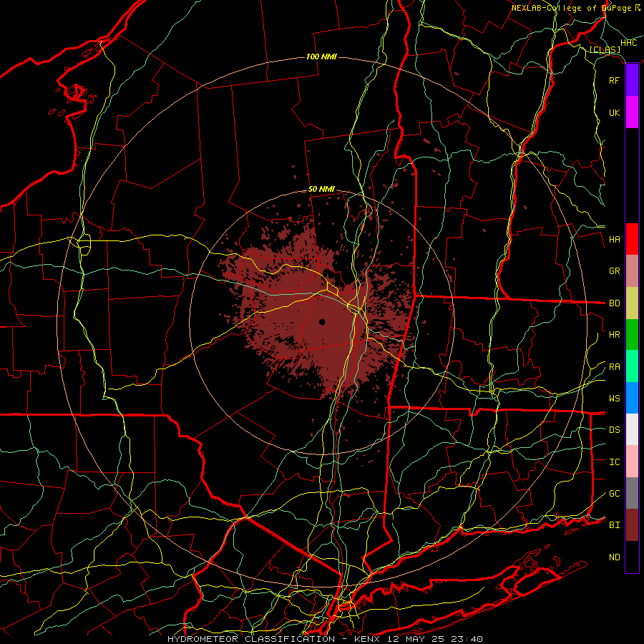The height and width of the screenshot is (644, 644).
Task: Click the yellow BD color swatch
Action: [x=632, y=303]
